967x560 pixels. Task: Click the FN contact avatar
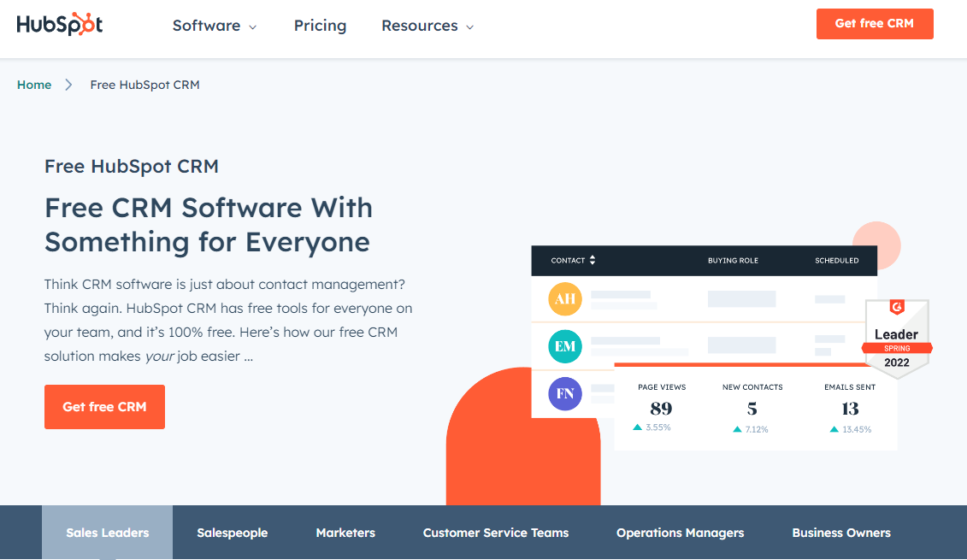pyautogui.click(x=565, y=393)
